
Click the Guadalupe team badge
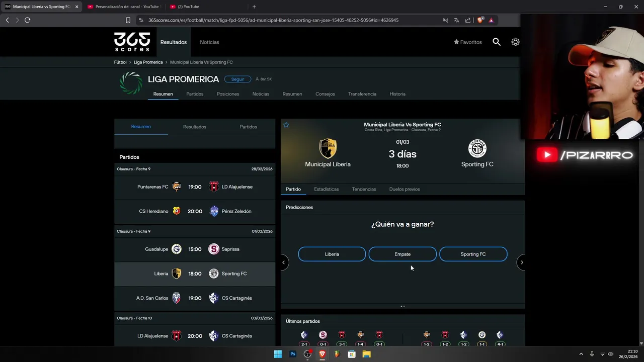pos(177,249)
